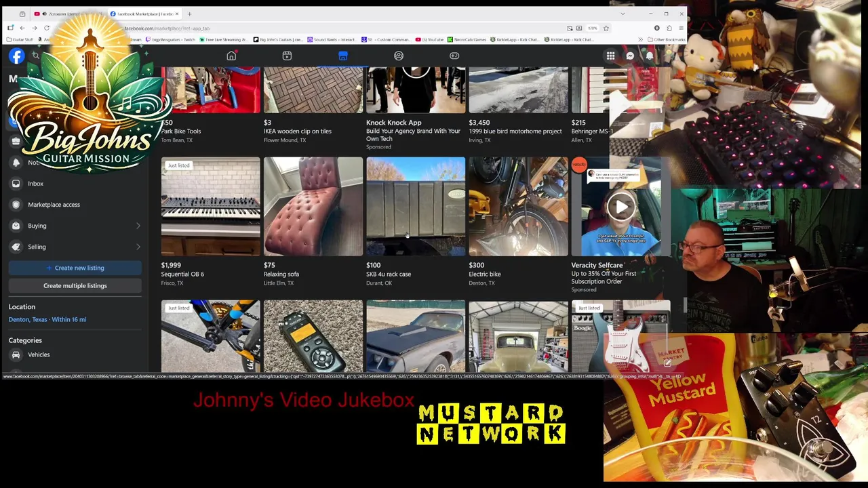The image size is (868, 488).
Task: Open SKB 4u rack case listing thumbnail
Action: coord(416,207)
